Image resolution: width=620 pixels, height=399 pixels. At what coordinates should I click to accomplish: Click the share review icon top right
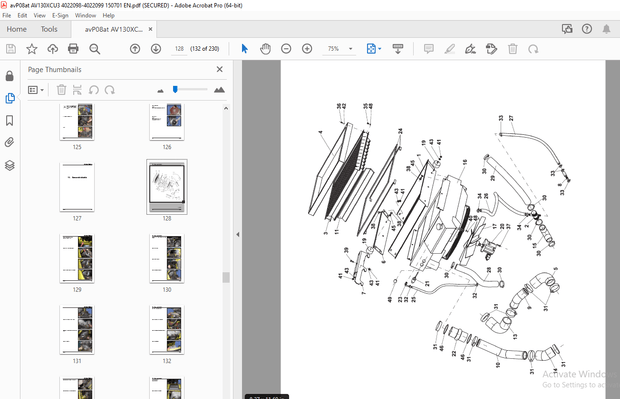567,28
